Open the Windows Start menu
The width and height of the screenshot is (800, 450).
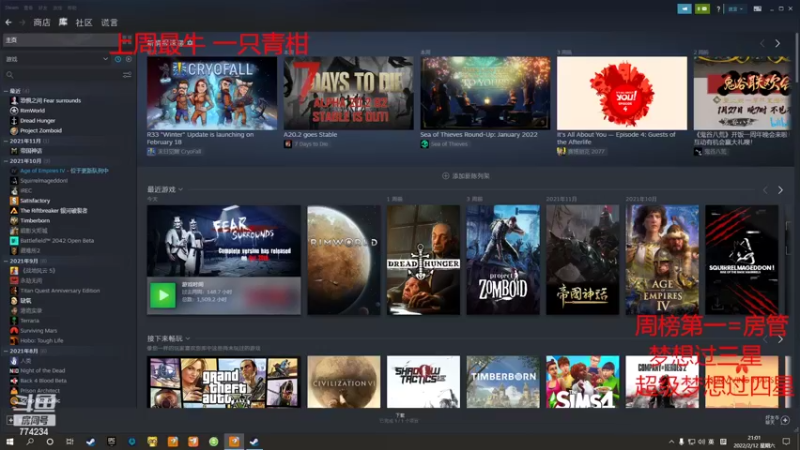[x=10, y=442]
